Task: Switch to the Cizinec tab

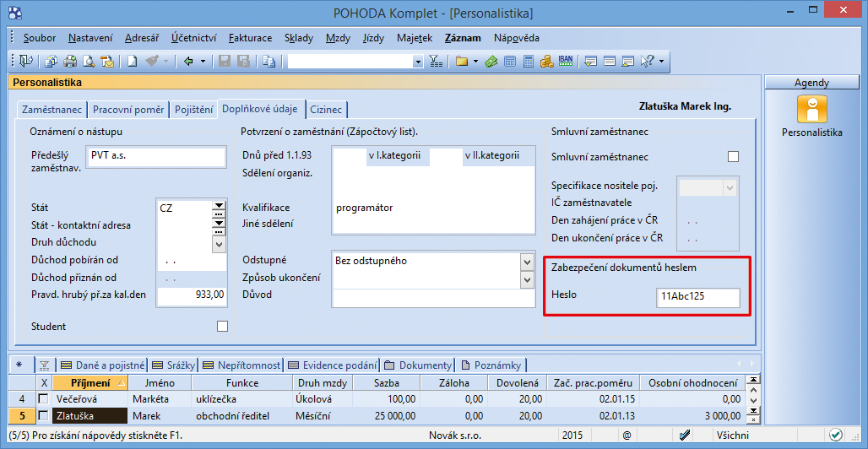Action: click(327, 110)
